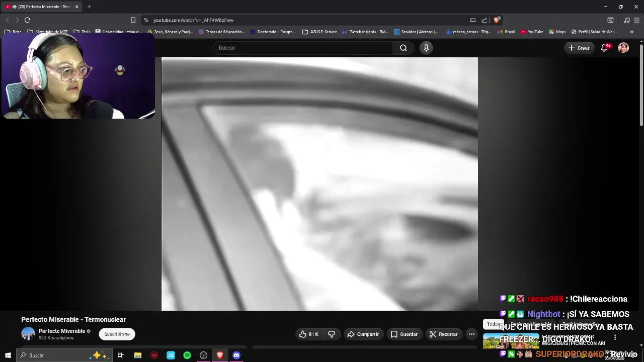Open YouTube bookmark in bookmarks bar
644x362 pixels.
click(x=532, y=32)
